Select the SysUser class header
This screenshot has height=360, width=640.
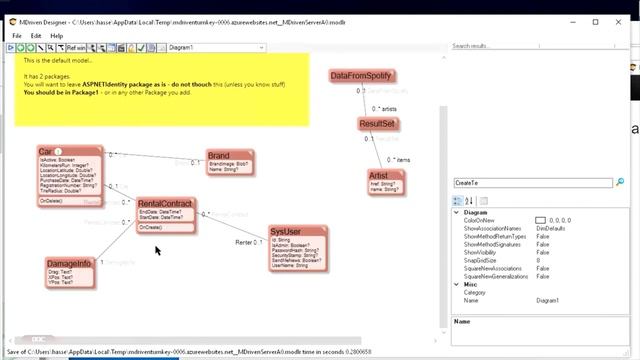(298, 231)
